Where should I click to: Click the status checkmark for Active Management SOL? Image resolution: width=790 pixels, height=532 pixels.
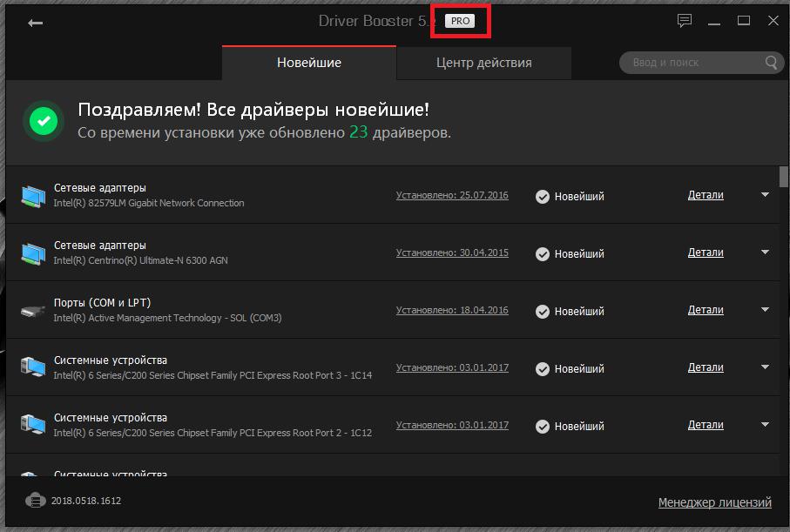click(542, 312)
